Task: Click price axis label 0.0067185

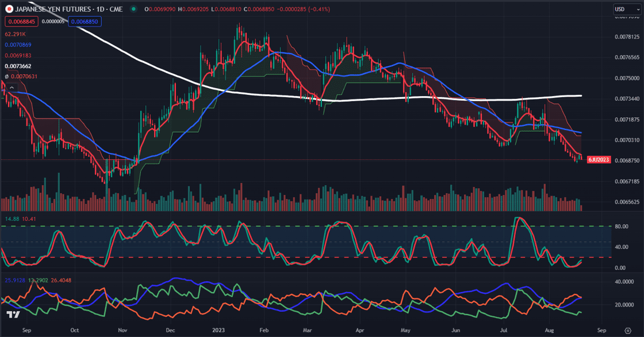Action: click(x=627, y=181)
